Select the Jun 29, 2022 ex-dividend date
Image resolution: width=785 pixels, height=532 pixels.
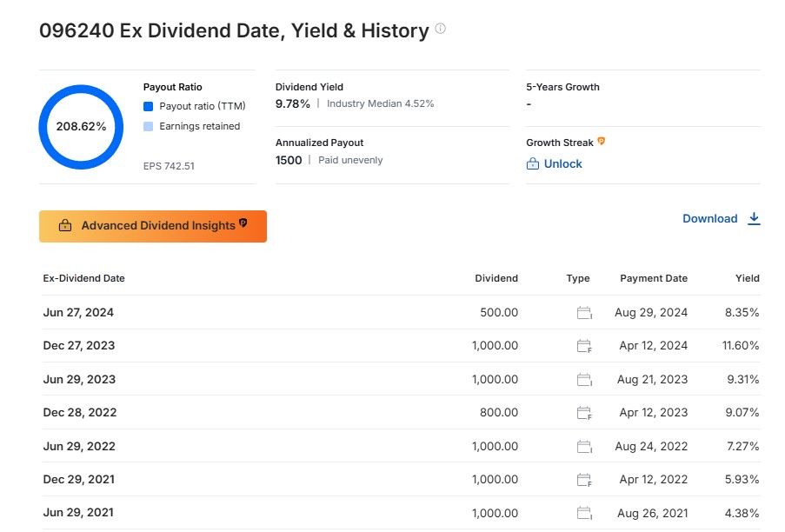point(79,446)
